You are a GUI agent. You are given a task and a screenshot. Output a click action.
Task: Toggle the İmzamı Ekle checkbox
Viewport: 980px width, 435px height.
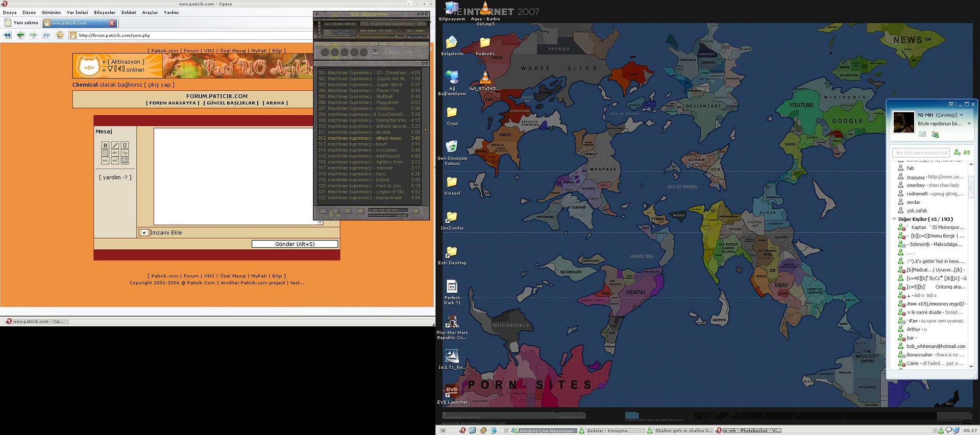pos(144,233)
